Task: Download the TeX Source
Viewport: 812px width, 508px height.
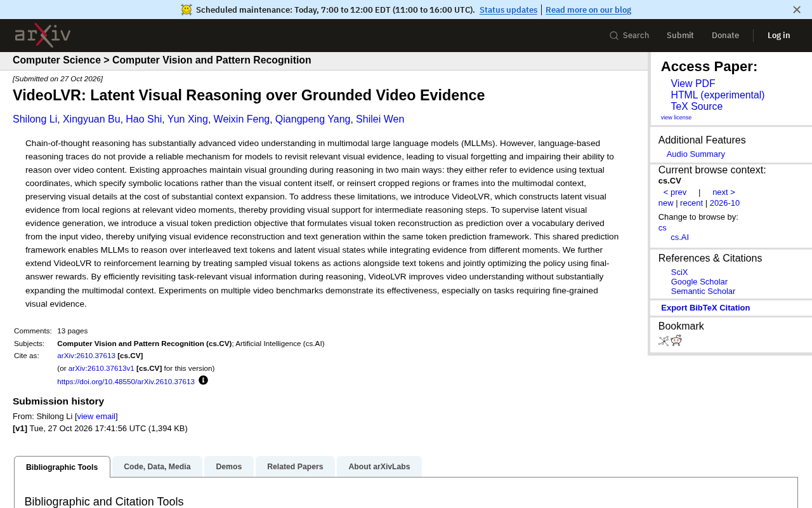Action: 697,107
